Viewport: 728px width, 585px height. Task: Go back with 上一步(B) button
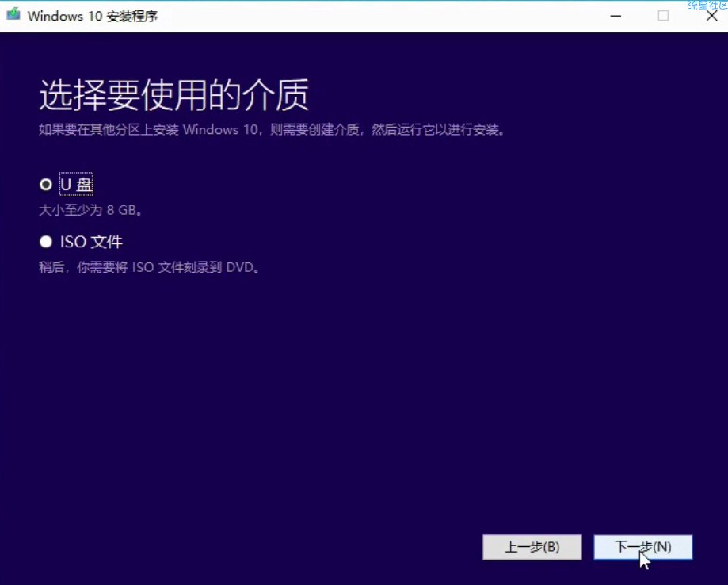tap(532, 547)
